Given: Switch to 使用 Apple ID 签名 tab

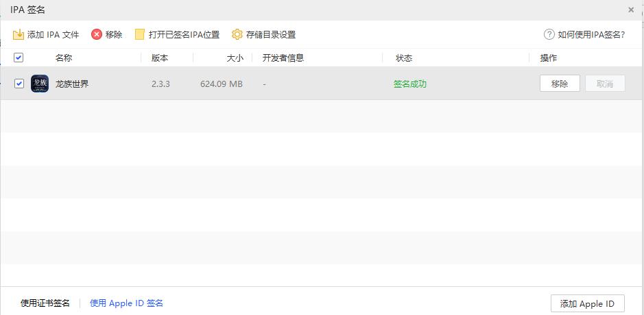Looking at the screenshot, I should 126,303.
